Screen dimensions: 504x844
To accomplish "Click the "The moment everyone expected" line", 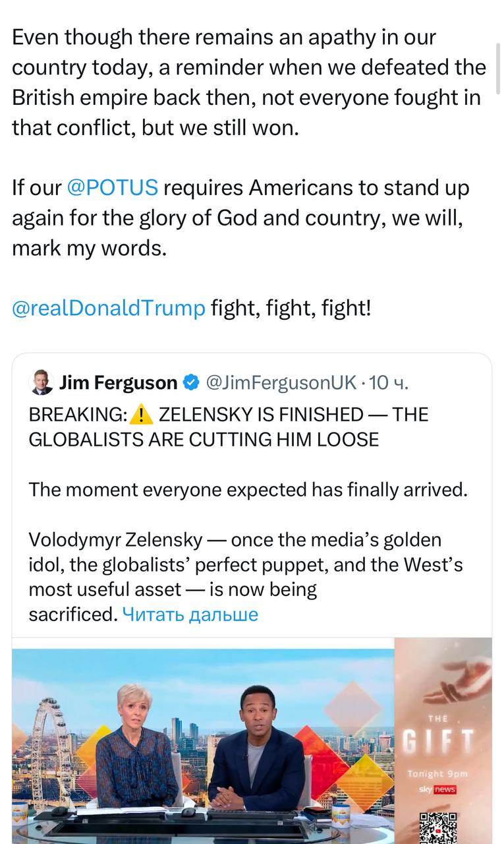I will [x=248, y=490].
